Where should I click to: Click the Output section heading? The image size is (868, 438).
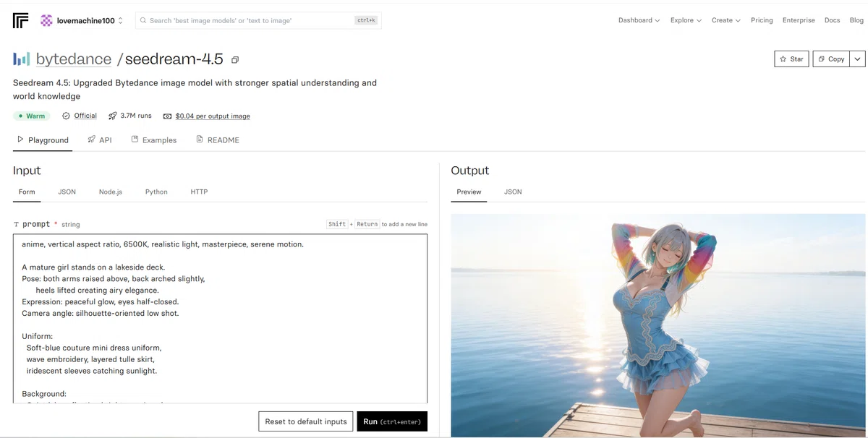click(x=470, y=171)
